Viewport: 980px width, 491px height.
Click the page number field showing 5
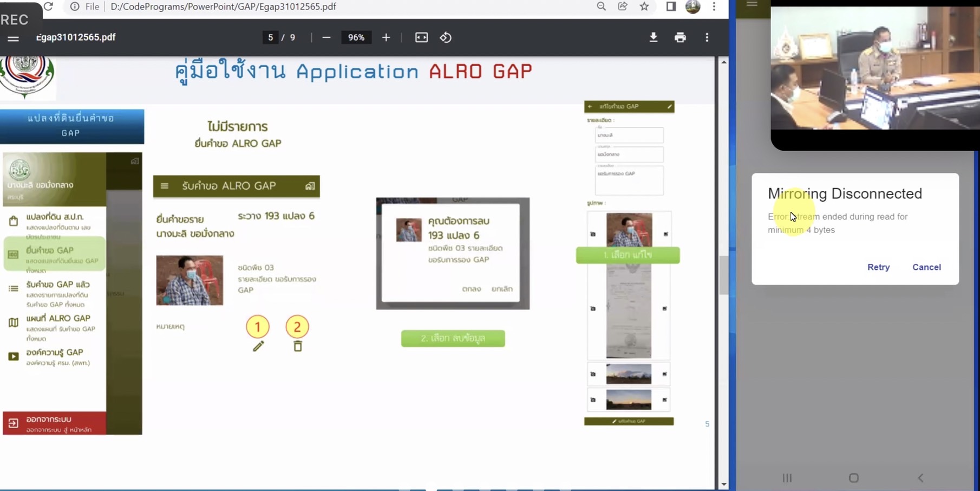(270, 37)
